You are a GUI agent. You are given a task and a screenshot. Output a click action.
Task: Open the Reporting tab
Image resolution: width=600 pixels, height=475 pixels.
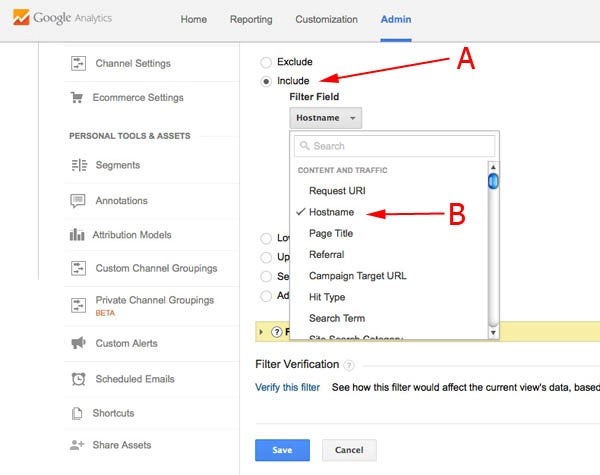(251, 19)
